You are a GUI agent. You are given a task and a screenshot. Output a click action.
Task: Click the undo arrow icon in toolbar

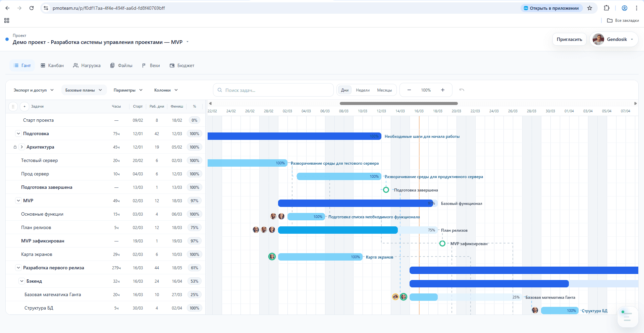pyautogui.click(x=462, y=90)
